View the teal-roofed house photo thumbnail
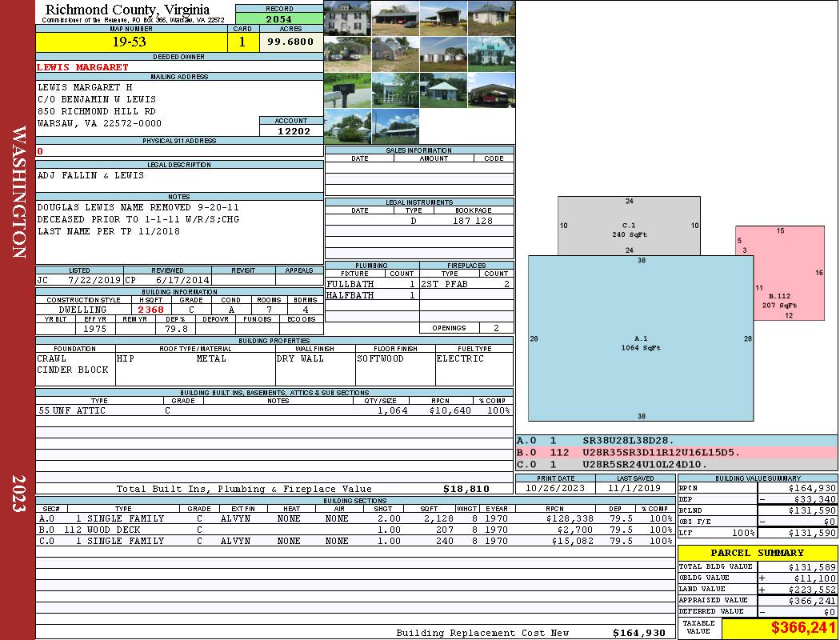The width and height of the screenshot is (840, 640). tap(491, 54)
